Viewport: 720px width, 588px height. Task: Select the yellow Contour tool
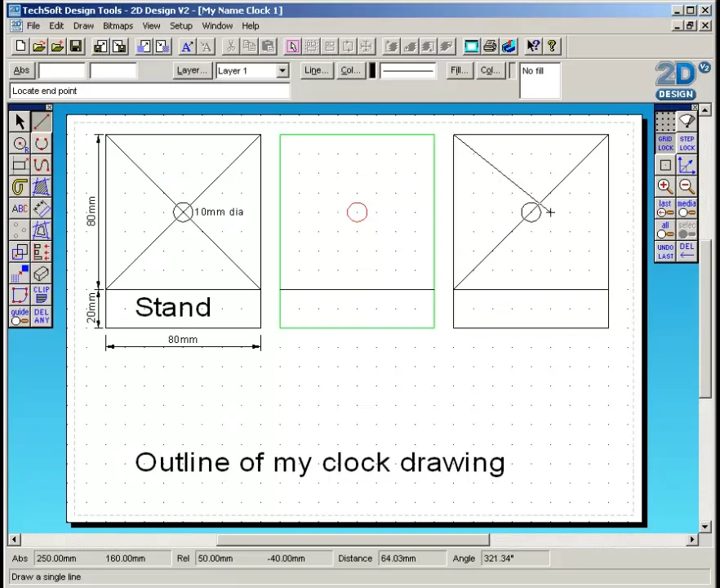pos(20,187)
